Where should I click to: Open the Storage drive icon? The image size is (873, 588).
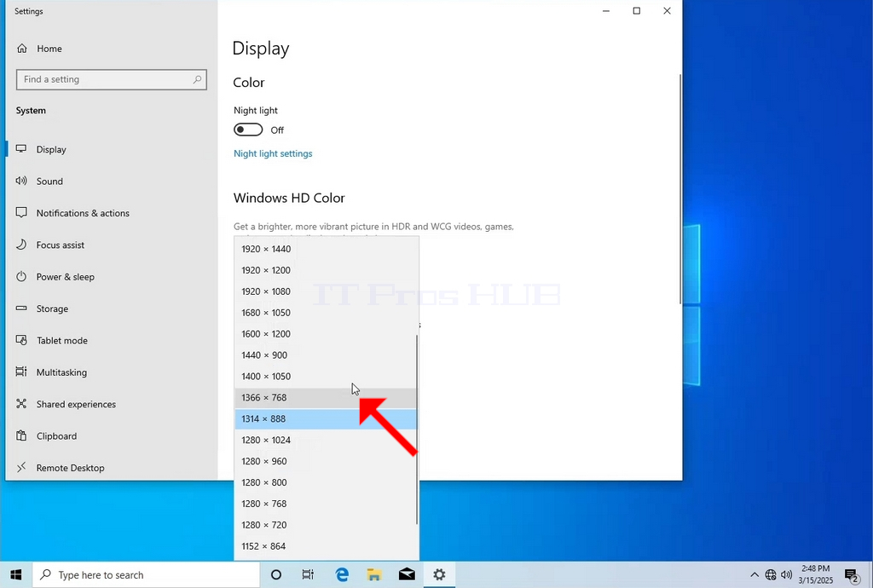coord(21,308)
